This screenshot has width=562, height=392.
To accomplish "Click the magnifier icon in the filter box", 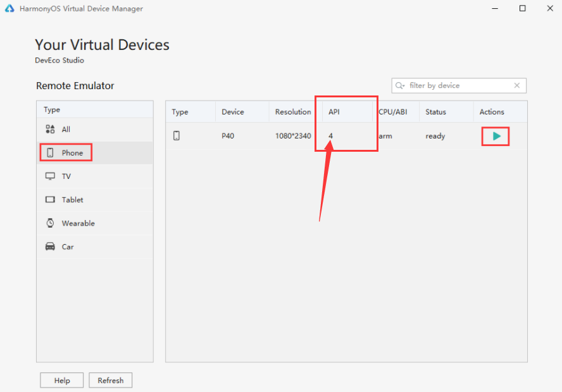I will (x=399, y=85).
